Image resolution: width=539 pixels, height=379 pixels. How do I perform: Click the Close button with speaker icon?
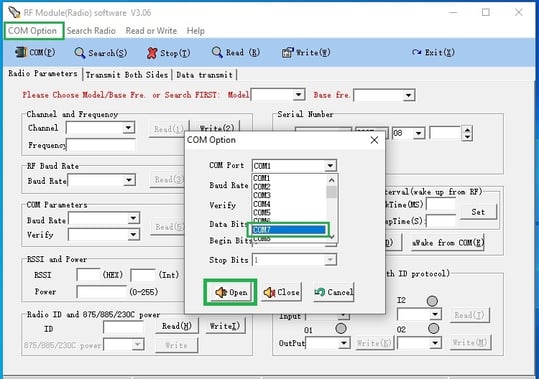click(x=281, y=292)
